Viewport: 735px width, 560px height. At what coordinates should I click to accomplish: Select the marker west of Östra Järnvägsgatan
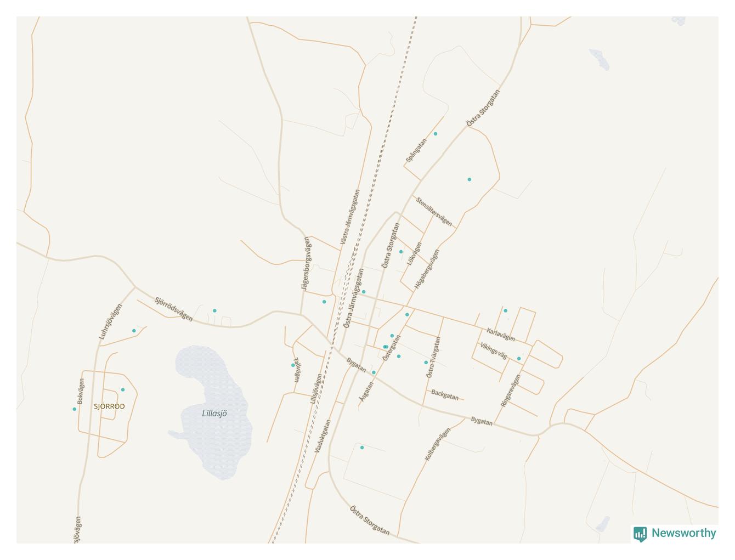pos(324,302)
